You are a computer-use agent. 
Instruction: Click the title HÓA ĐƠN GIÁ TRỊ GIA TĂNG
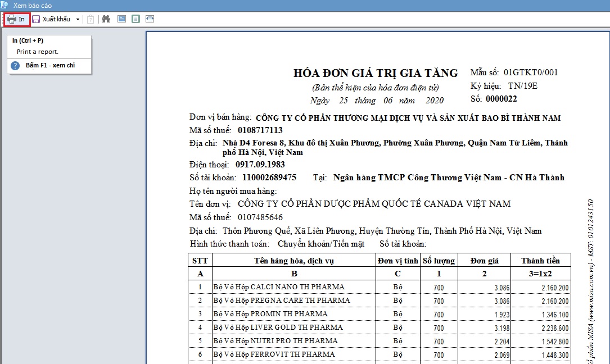(x=376, y=73)
